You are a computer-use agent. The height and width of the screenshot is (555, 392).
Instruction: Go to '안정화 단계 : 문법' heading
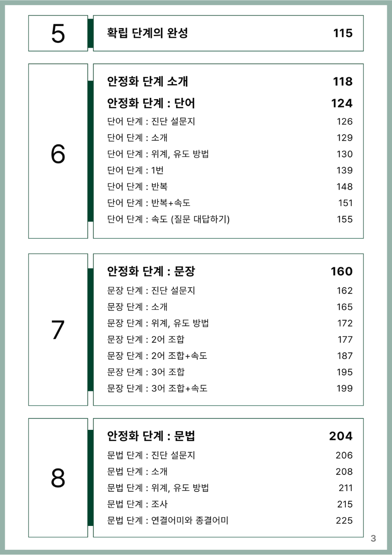[151, 436]
